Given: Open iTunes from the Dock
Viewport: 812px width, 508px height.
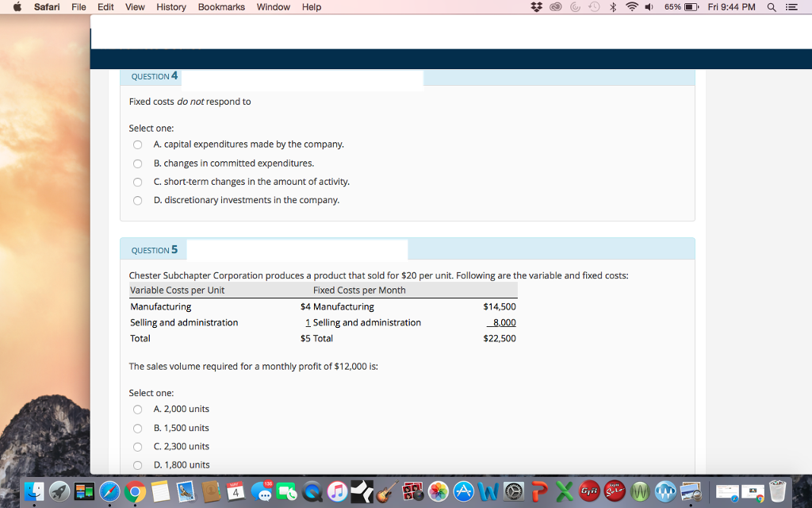Looking at the screenshot, I should point(339,493).
